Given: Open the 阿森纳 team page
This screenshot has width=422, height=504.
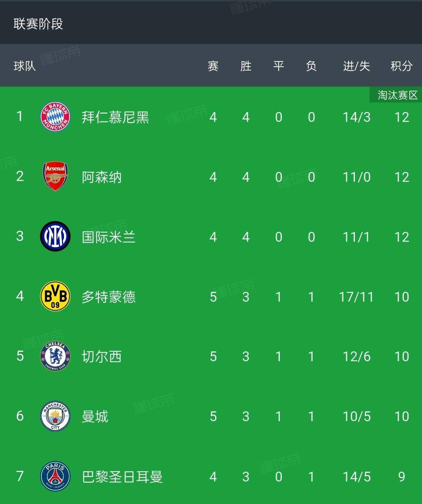Looking at the screenshot, I should click(101, 177).
